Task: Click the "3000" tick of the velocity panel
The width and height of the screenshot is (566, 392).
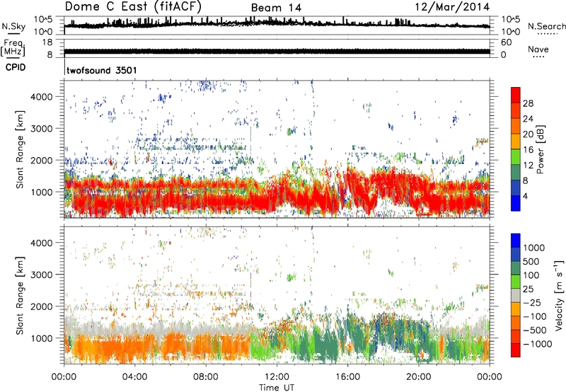Action: tap(42, 275)
